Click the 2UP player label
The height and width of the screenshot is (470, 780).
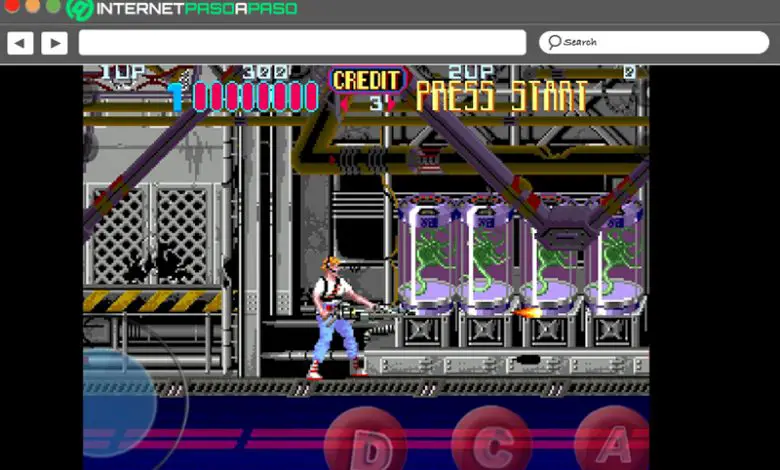click(471, 73)
